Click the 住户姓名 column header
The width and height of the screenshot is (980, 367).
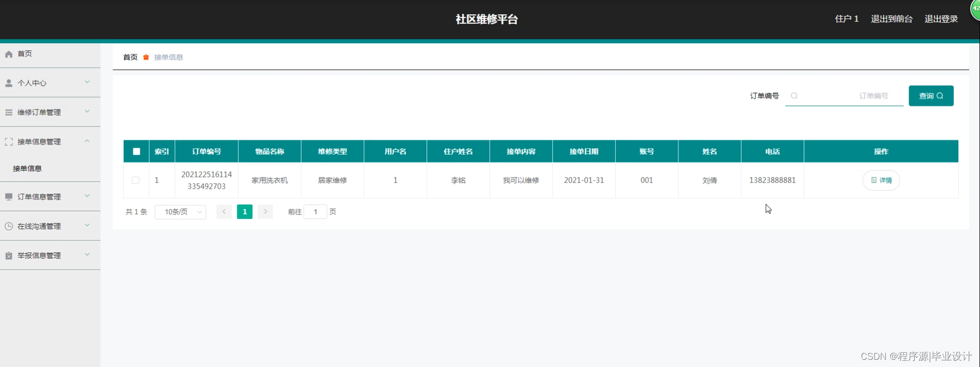click(x=458, y=151)
